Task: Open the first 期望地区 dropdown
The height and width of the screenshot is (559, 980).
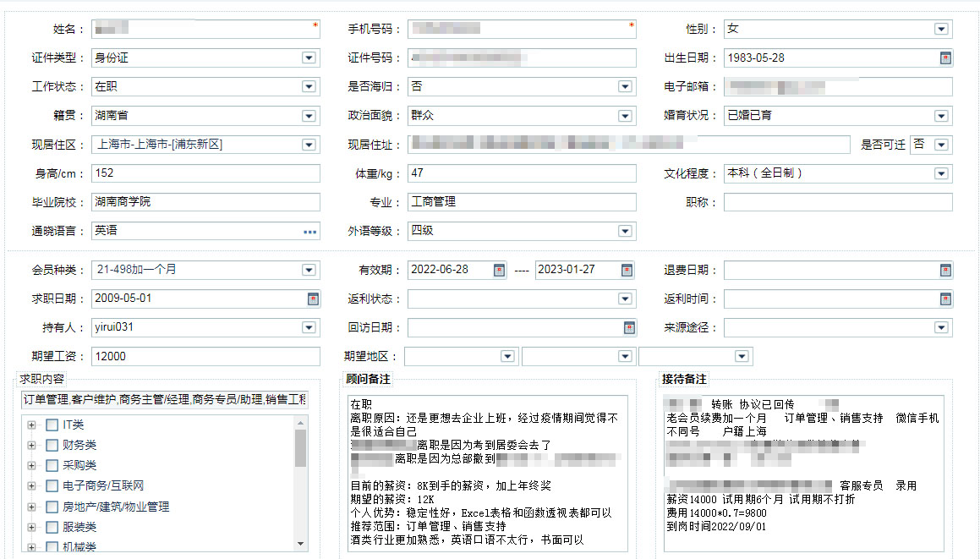Action: coord(507,356)
